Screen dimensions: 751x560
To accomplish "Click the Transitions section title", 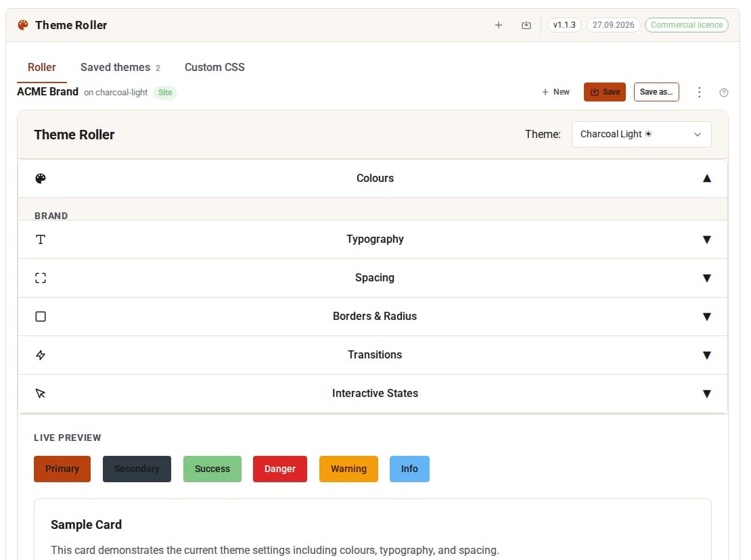I will click(x=375, y=354).
